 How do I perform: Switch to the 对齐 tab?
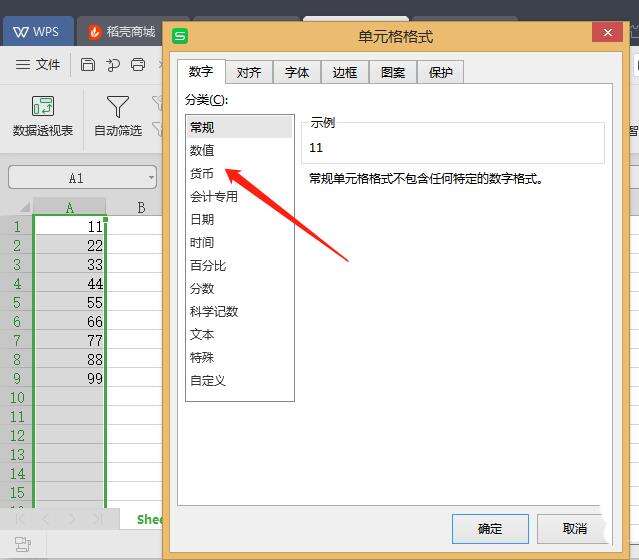(x=249, y=72)
